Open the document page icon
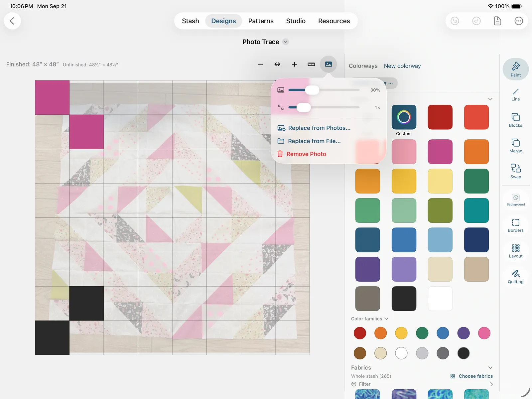 click(x=497, y=21)
